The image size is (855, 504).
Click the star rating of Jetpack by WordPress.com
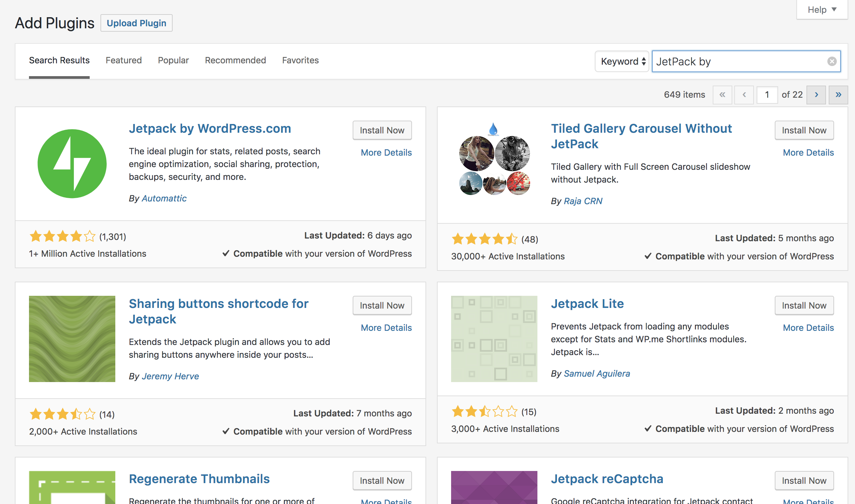coord(62,236)
